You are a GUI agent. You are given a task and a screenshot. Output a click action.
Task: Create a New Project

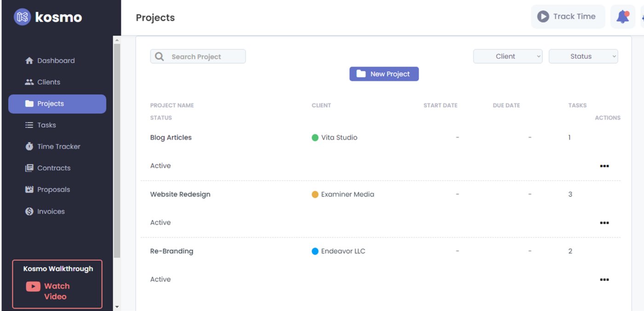tap(384, 74)
